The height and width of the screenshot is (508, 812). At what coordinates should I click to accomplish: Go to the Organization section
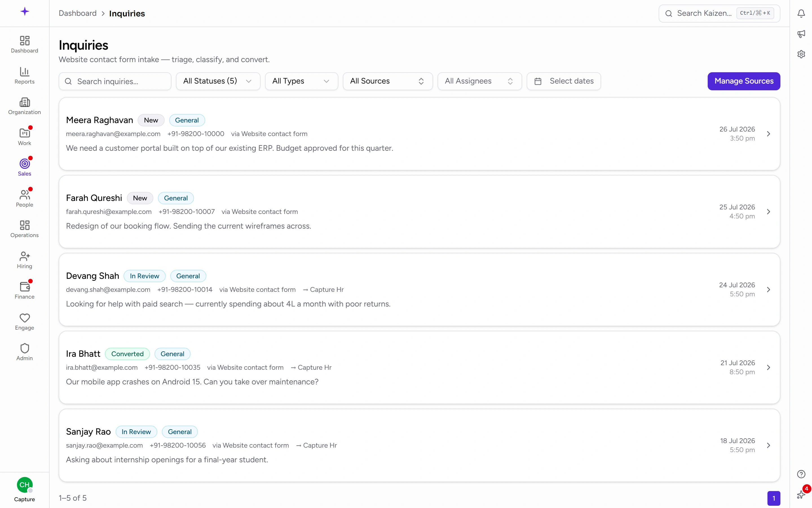point(25,106)
